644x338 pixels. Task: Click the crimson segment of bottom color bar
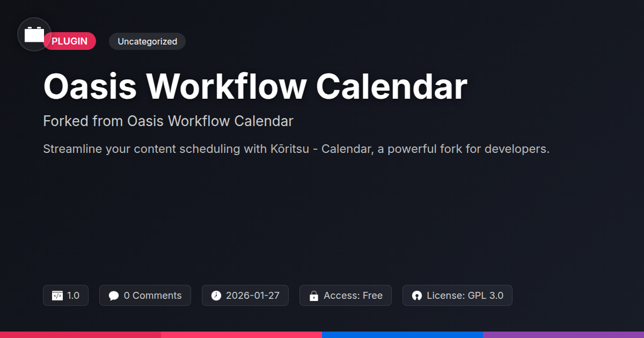pyautogui.click(x=80, y=334)
